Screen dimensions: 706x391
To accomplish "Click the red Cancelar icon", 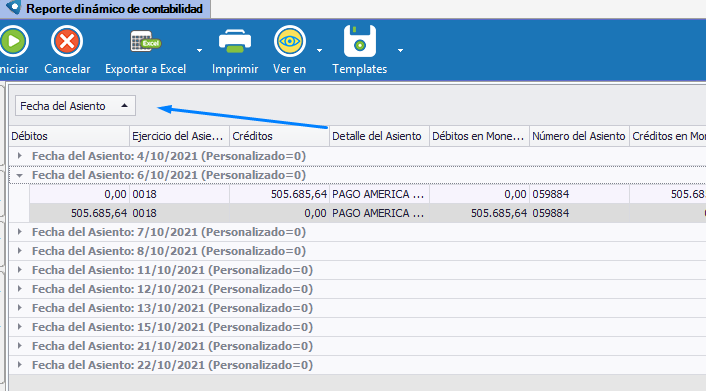I will 67,41.
